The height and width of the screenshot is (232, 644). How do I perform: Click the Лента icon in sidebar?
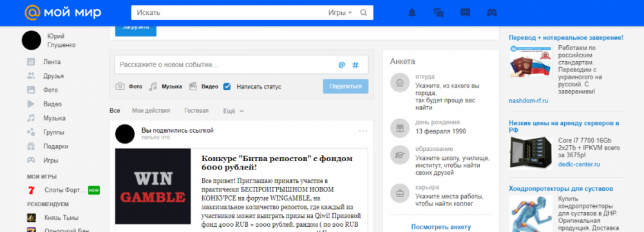tap(31, 62)
